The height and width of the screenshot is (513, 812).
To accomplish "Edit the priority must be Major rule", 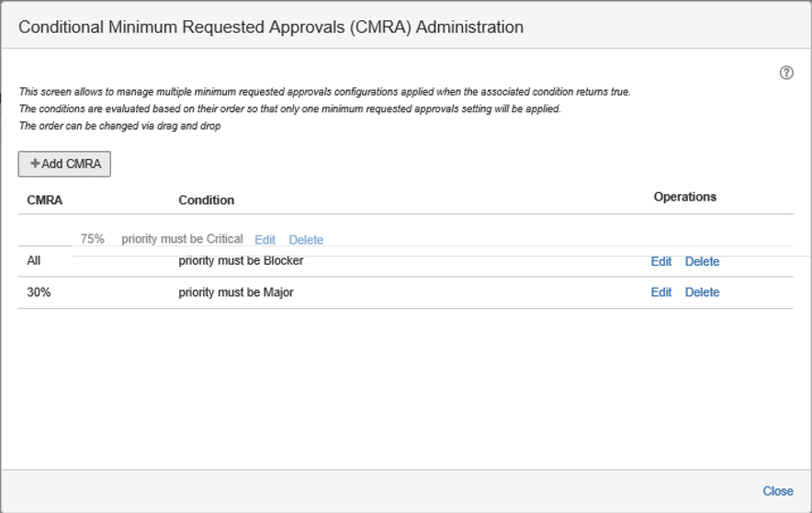I will click(661, 292).
